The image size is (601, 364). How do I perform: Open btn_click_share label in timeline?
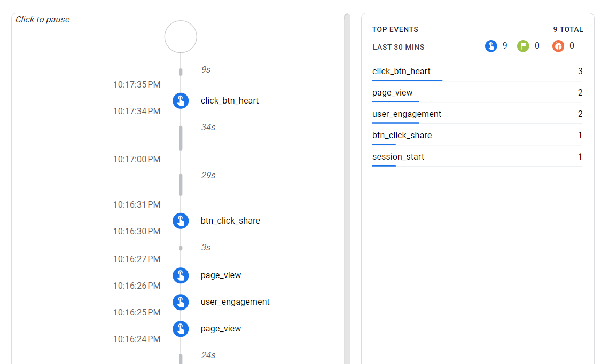230,221
